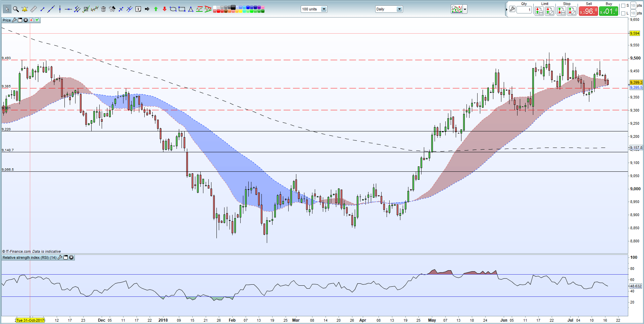Maximize the RSI indicator panel
This screenshot has height=324, width=644.
66,257
